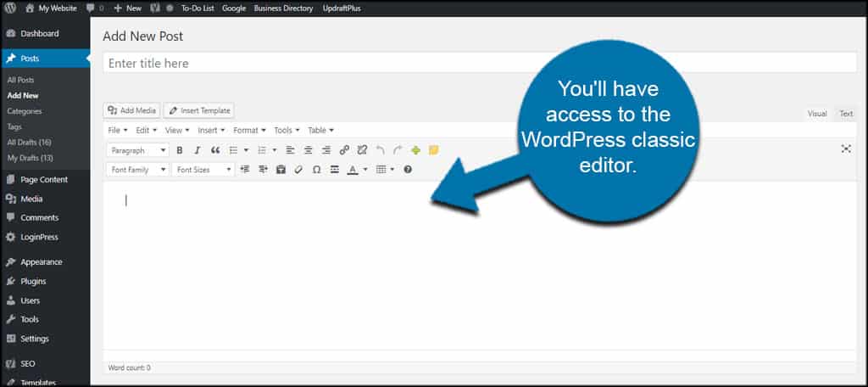Viewport: 868px width, 387px height.
Task: Expand numbered list style arrow
Action: 275,150
